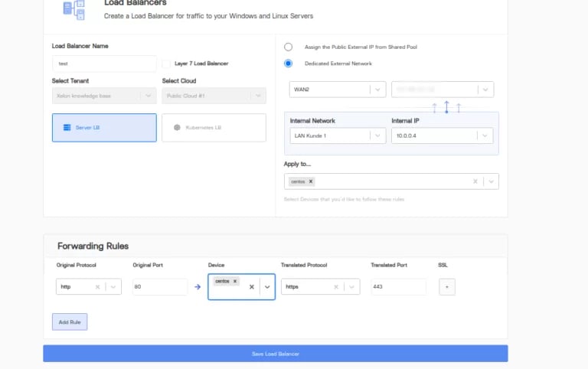Click the Add Rule button
The image size is (588, 369).
click(x=70, y=322)
